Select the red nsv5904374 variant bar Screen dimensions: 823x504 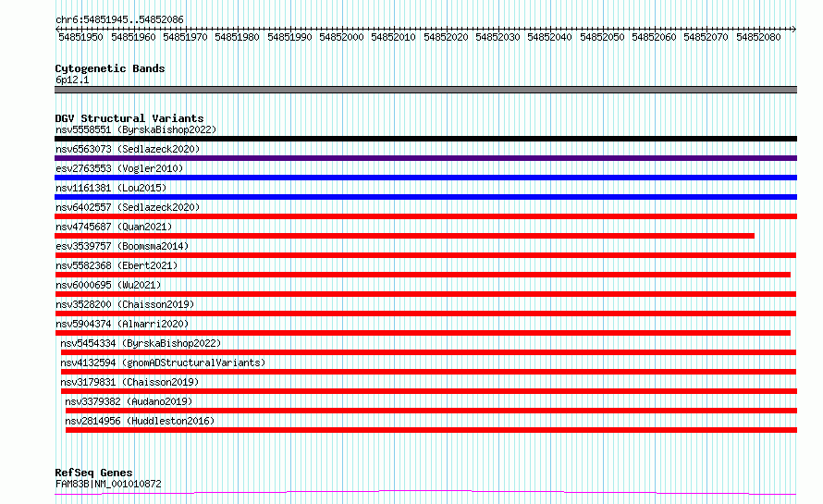[423, 333]
